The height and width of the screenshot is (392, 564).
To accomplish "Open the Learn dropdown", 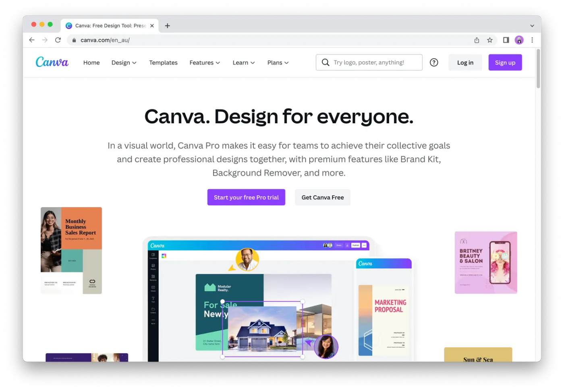I will (243, 62).
